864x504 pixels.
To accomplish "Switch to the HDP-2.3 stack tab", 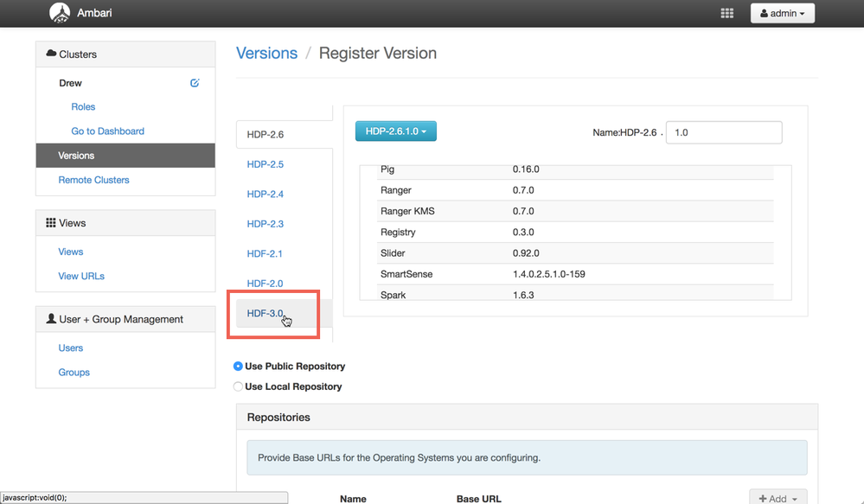I will (265, 224).
